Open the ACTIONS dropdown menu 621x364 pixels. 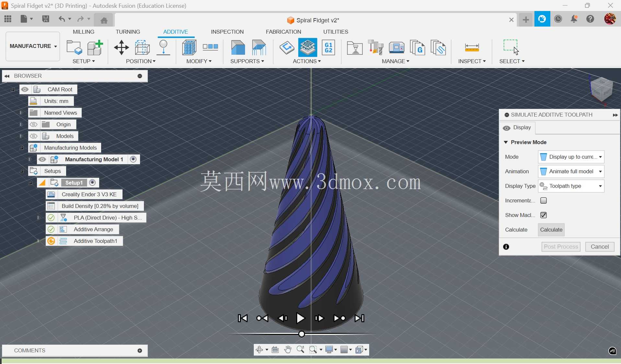tap(307, 61)
